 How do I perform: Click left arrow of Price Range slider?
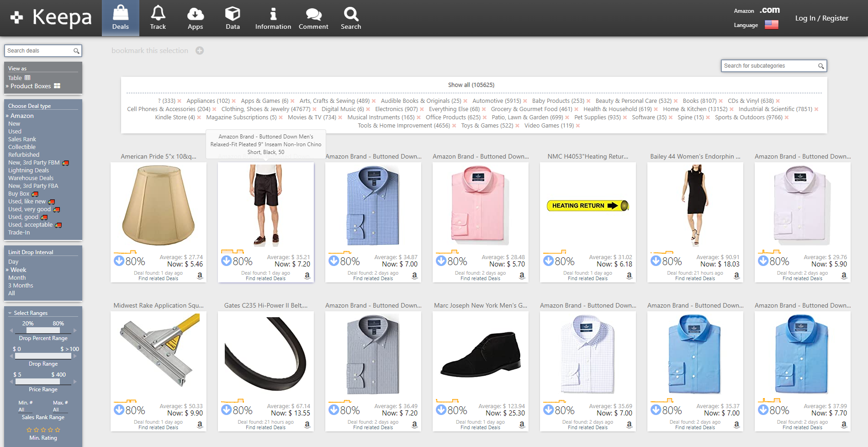[x=11, y=382]
